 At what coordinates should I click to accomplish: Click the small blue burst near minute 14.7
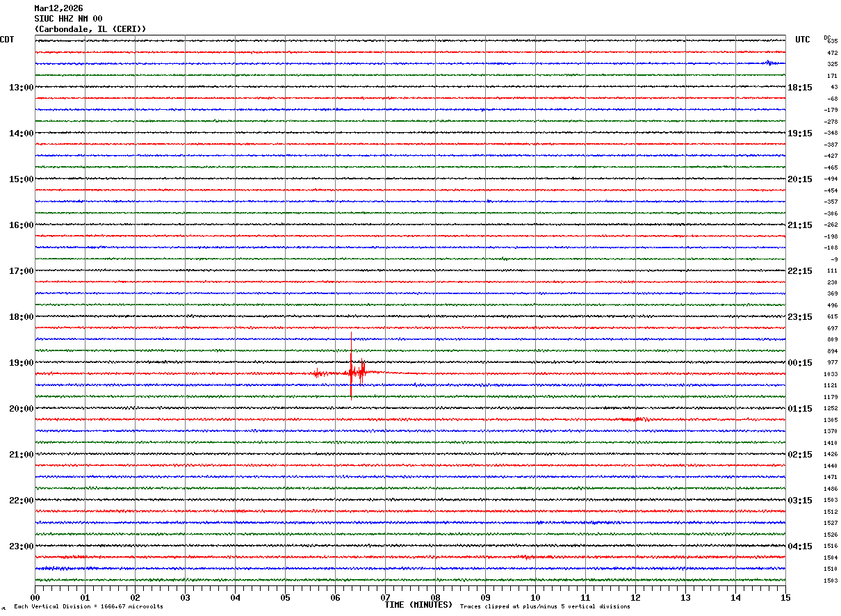(x=769, y=63)
